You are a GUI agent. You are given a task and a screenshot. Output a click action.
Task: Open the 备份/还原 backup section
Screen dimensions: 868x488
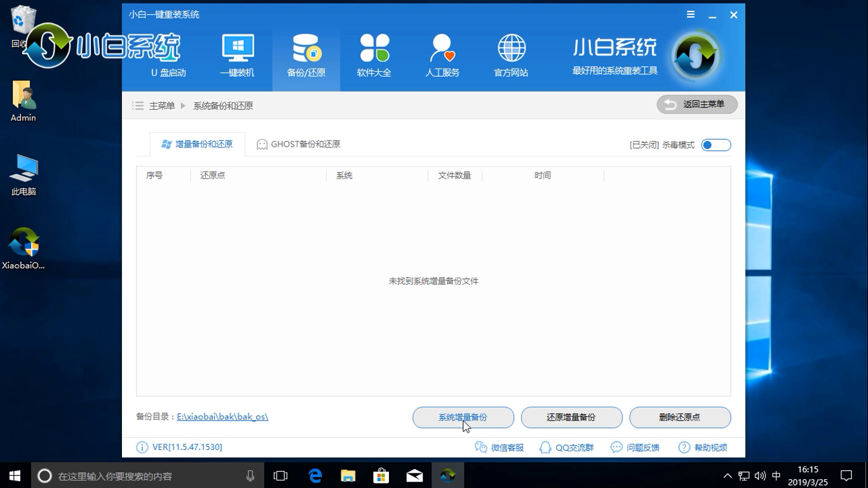tap(306, 56)
